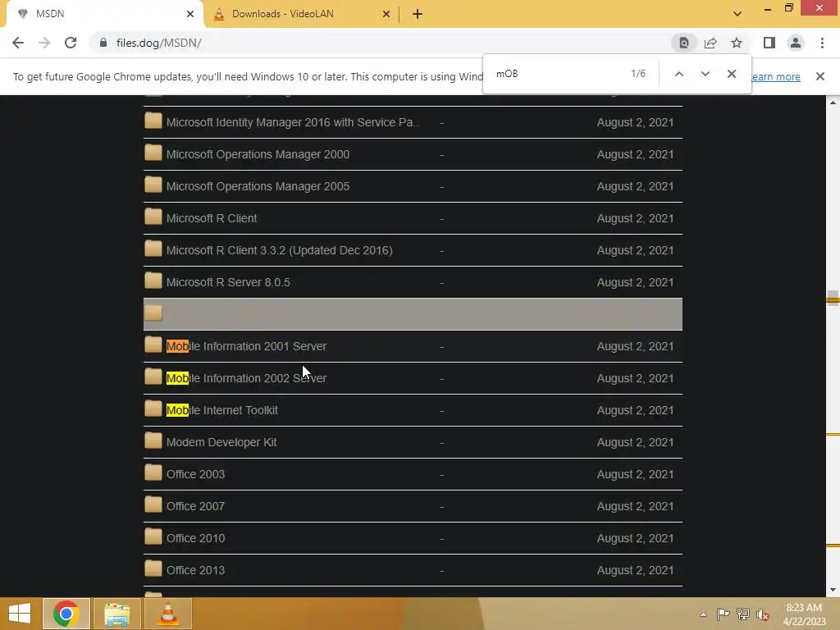Click date cell of Office 2010 row
Image resolution: width=840 pixels, height=630 pixels.
tap(636, 538)
